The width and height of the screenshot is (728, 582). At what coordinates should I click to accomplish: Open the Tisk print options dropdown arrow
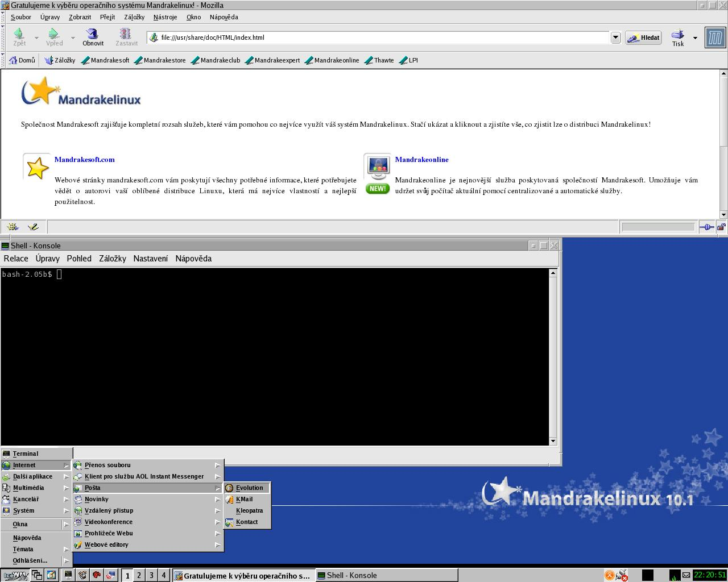(x=695, y=38)
